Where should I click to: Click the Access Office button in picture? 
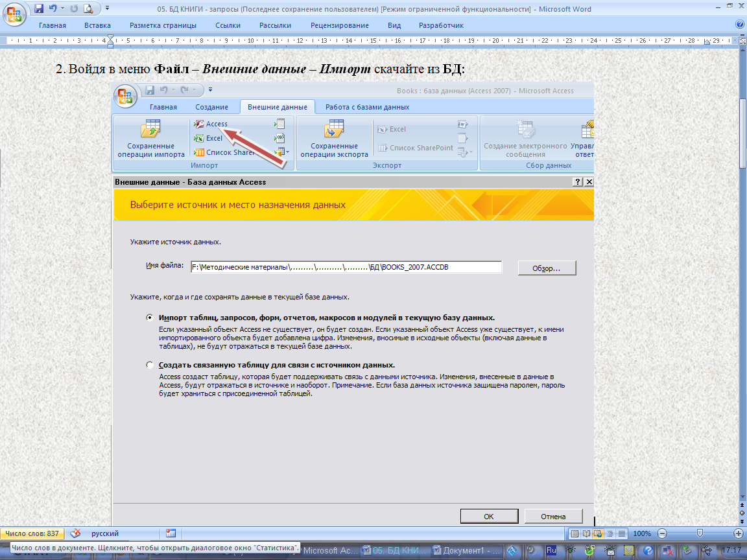point(125,96)
